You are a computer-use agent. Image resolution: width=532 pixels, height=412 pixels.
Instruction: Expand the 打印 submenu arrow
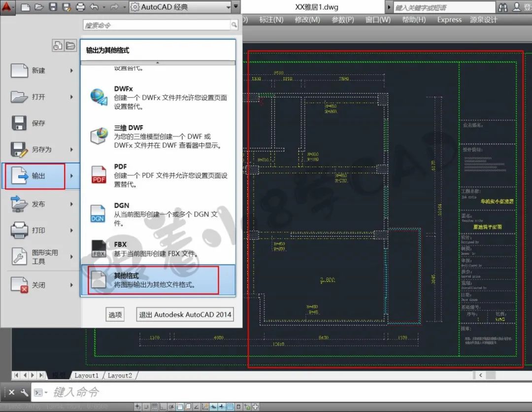[x=71, y=231]
